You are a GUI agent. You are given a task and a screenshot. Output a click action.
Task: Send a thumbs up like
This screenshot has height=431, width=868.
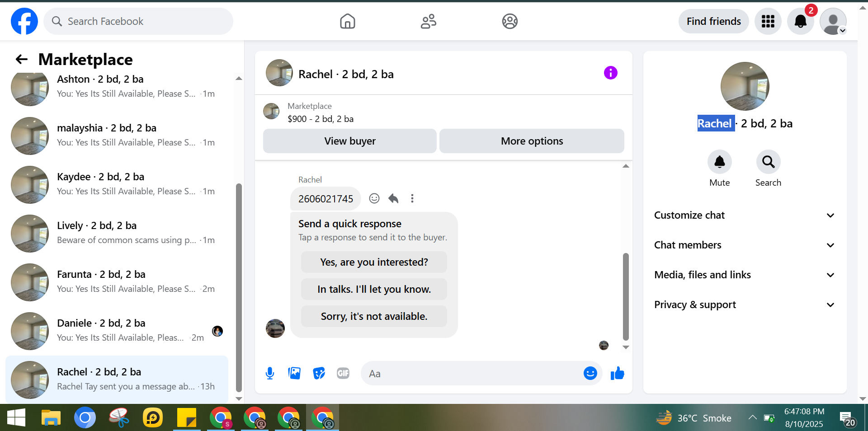click(x=617, y=373)
